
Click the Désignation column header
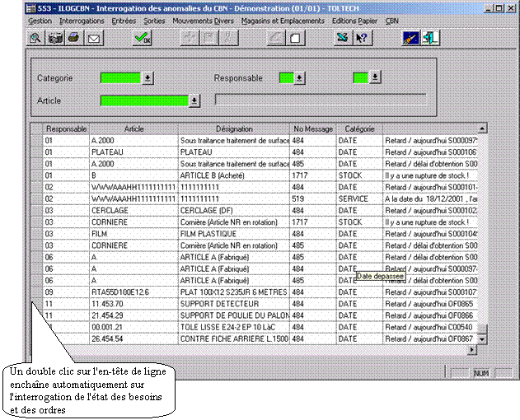(x=234, y=129)
